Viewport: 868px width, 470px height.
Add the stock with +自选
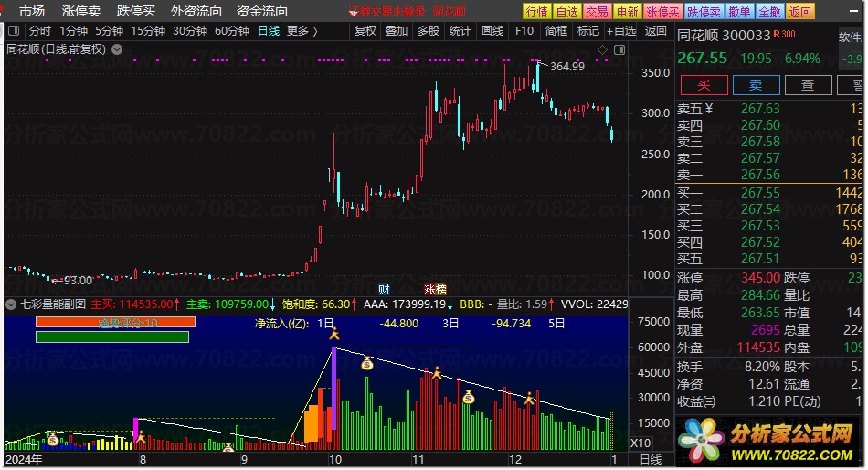pyautogui.click(x=621, y=31)
